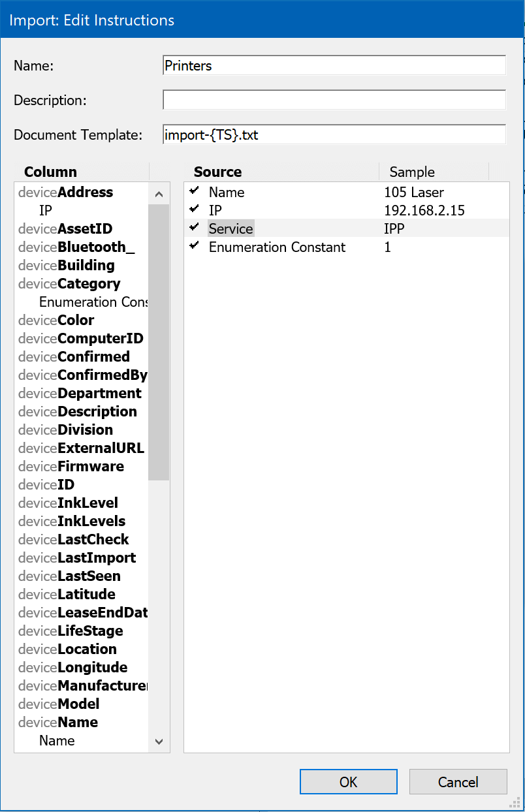Select deviceAddress in column list
This screenshot has width=525, height=812.
pos(66,193)
